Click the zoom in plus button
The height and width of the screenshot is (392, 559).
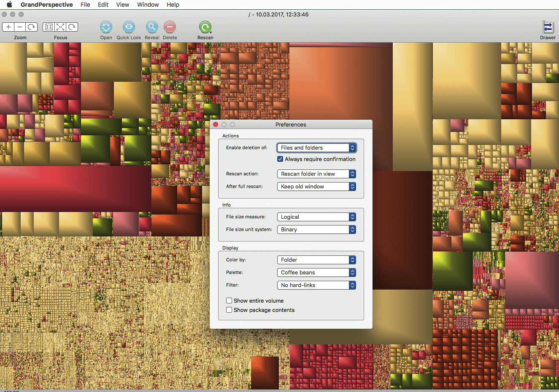[8, 27]
